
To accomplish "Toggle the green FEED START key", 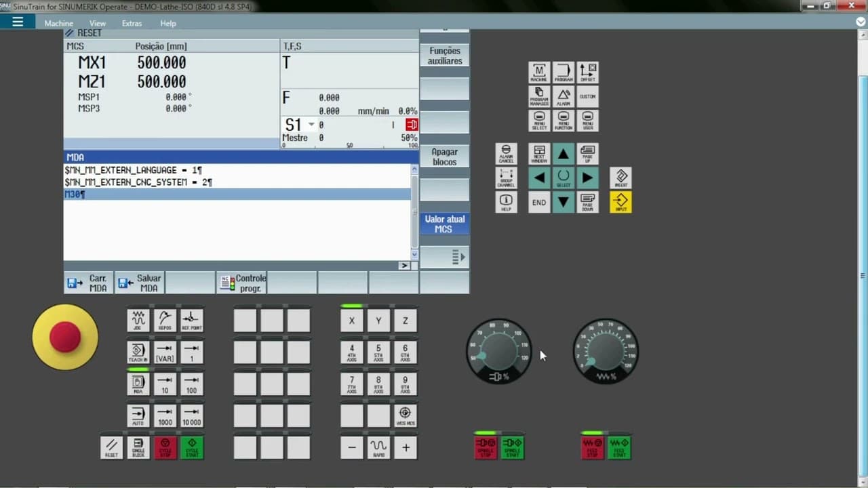I will 619,448.
